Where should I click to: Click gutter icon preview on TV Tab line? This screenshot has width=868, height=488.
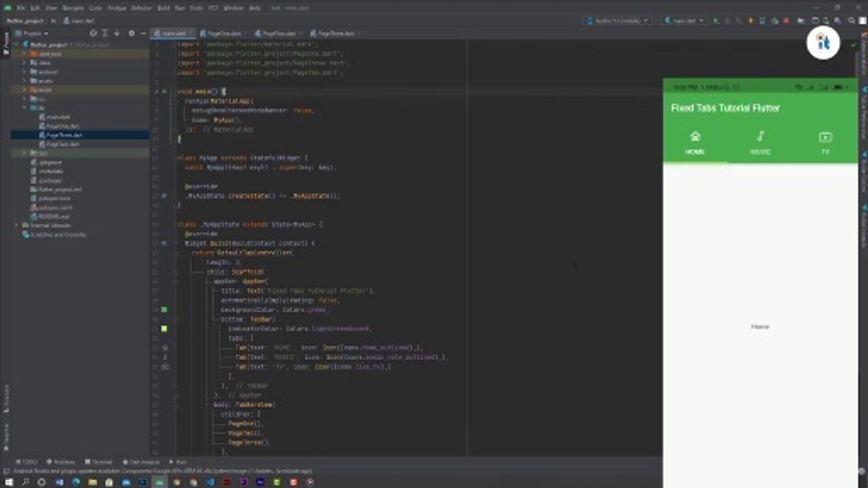(x=165, y=366)
